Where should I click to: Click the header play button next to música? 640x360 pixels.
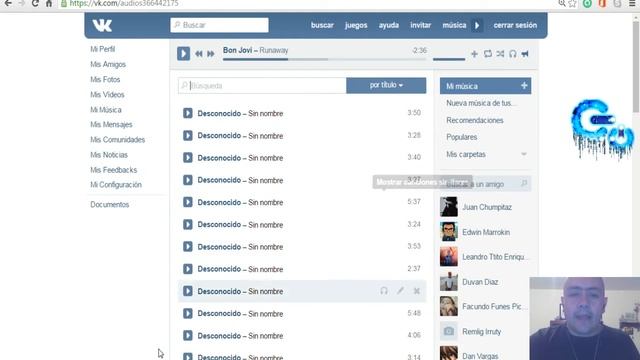click(x=477, y=25)
